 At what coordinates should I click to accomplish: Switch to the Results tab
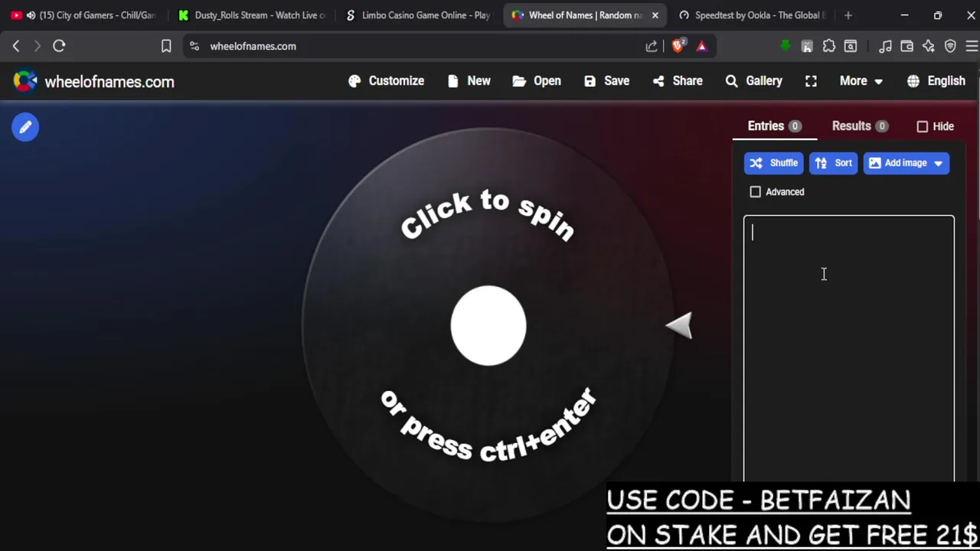click(x=859, y=126)
